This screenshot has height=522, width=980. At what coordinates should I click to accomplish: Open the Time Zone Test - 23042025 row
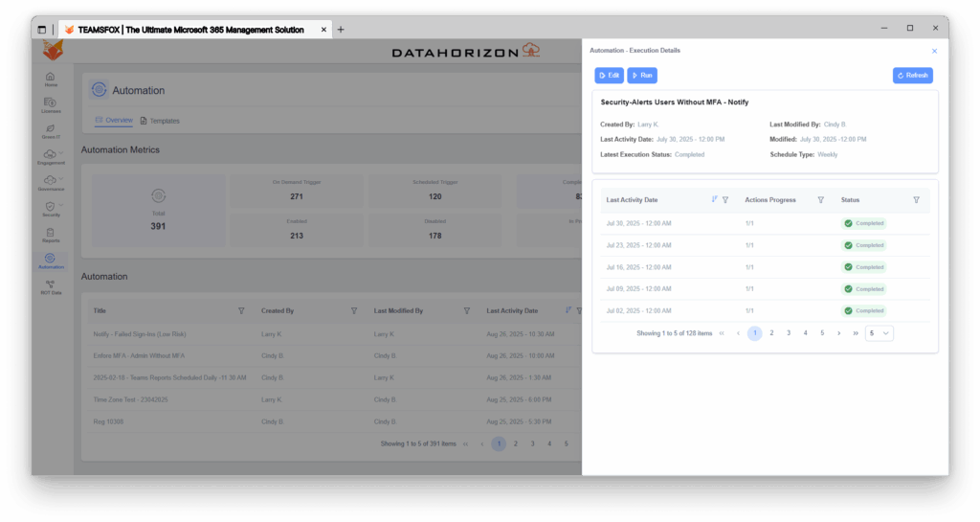click(334, 399)
